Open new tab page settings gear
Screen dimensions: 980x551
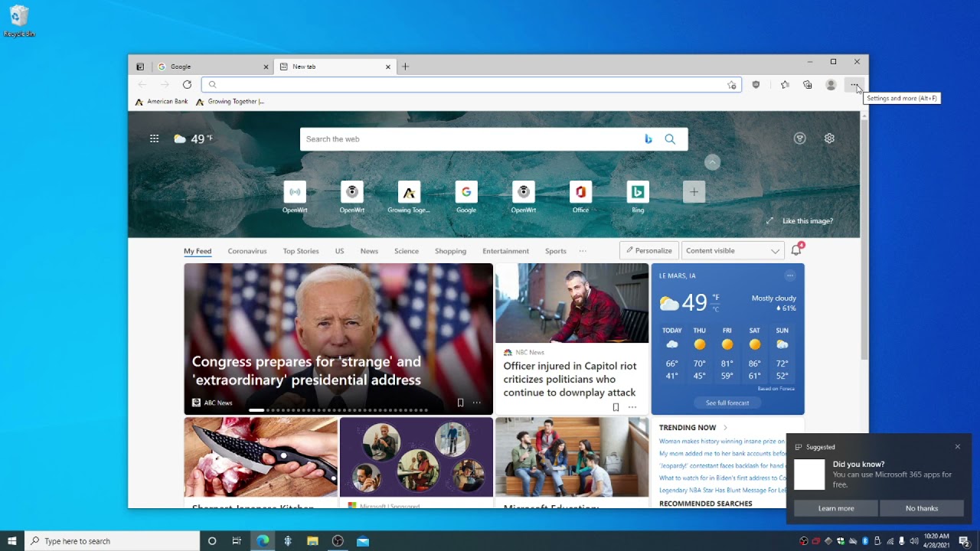(829, 139)
